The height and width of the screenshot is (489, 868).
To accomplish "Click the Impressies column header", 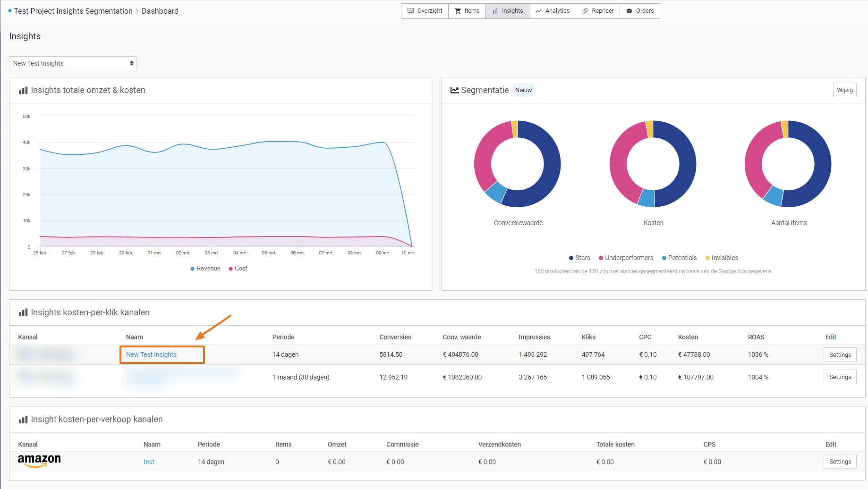I will pyautogui.click(x=535, y=337).
